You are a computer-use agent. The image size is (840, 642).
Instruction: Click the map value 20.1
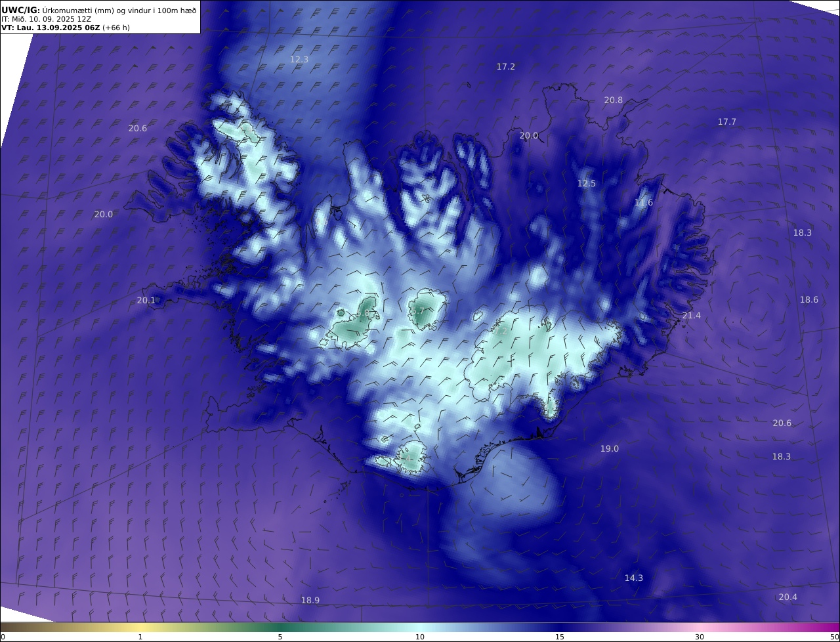click(146, 301)
